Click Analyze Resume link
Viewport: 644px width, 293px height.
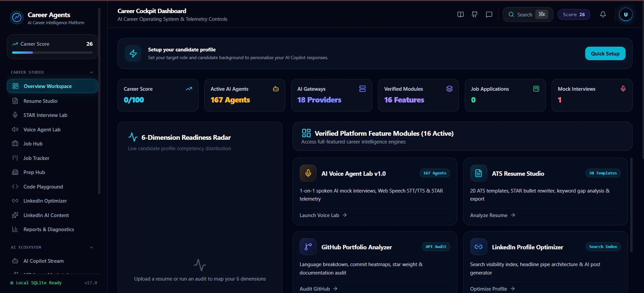pos(492,215)
